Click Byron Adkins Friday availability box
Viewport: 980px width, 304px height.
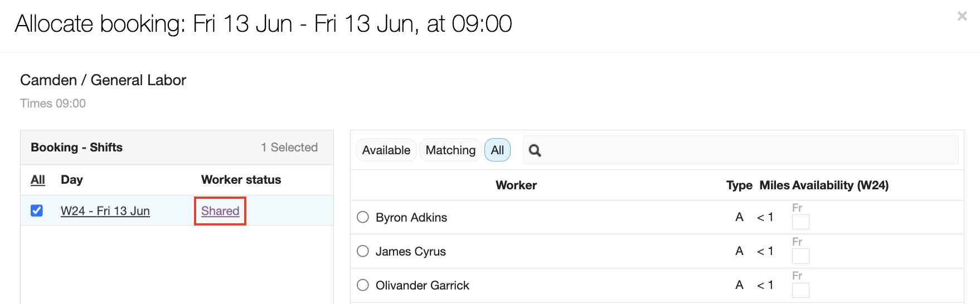(801, 222)
